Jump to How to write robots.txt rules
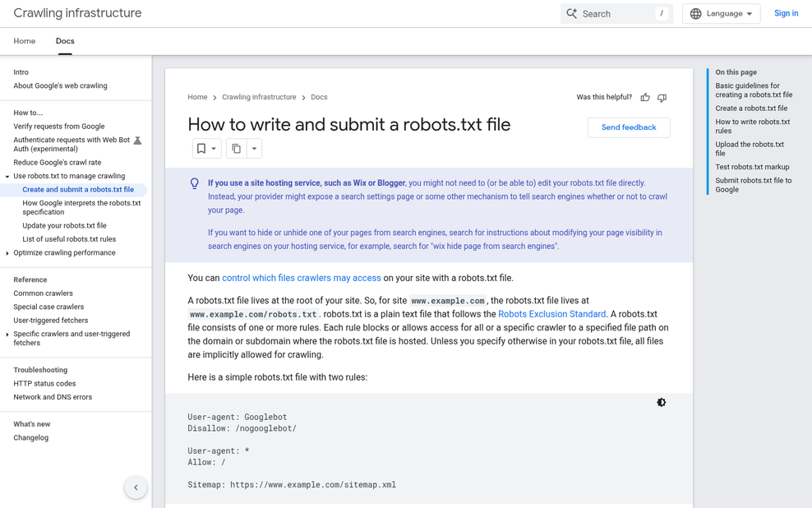Screen dimensions: 812x508 click(x=753, y=127)
